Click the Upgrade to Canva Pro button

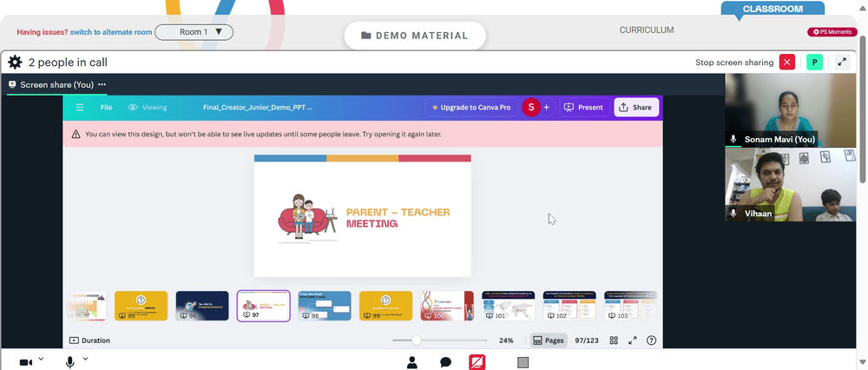(471, 108)
